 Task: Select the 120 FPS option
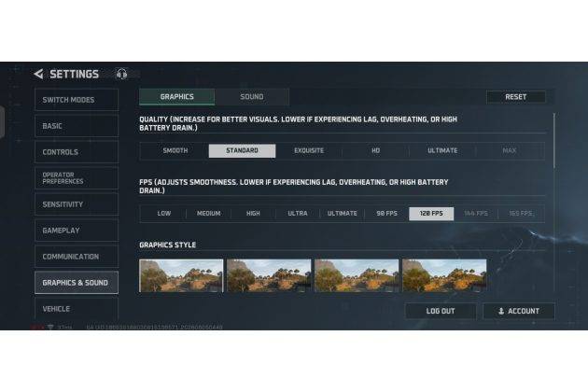tap(431, 214)
